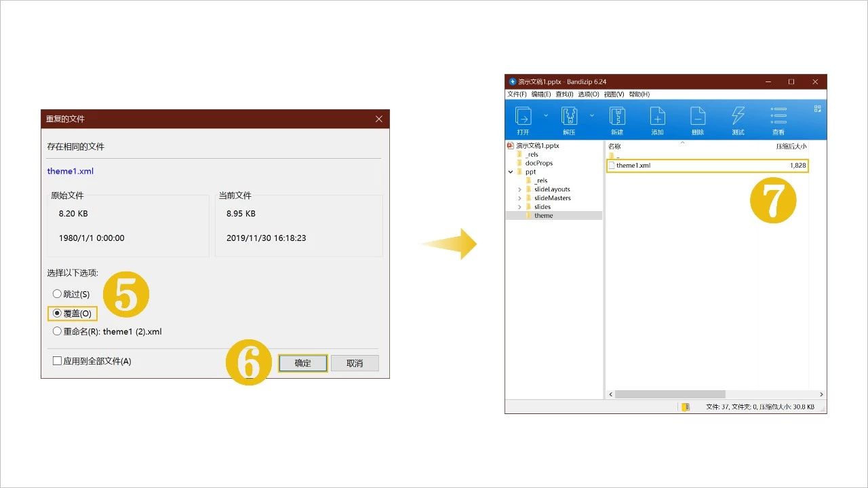Click the size value 1,828
868x488 pixels.
click(797, 166)
